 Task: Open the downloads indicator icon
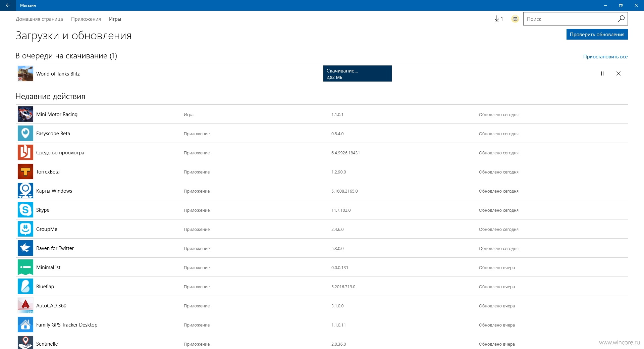point(498,19)
